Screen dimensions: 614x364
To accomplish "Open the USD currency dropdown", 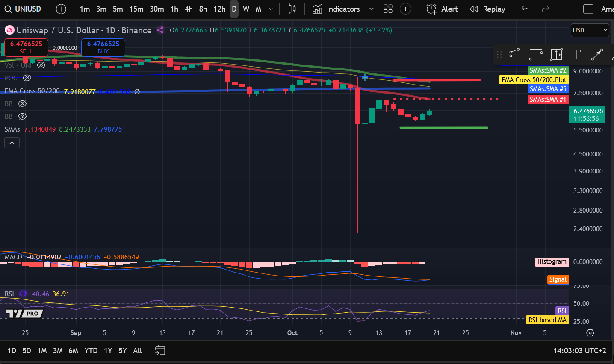I will [x=590, y=30].
